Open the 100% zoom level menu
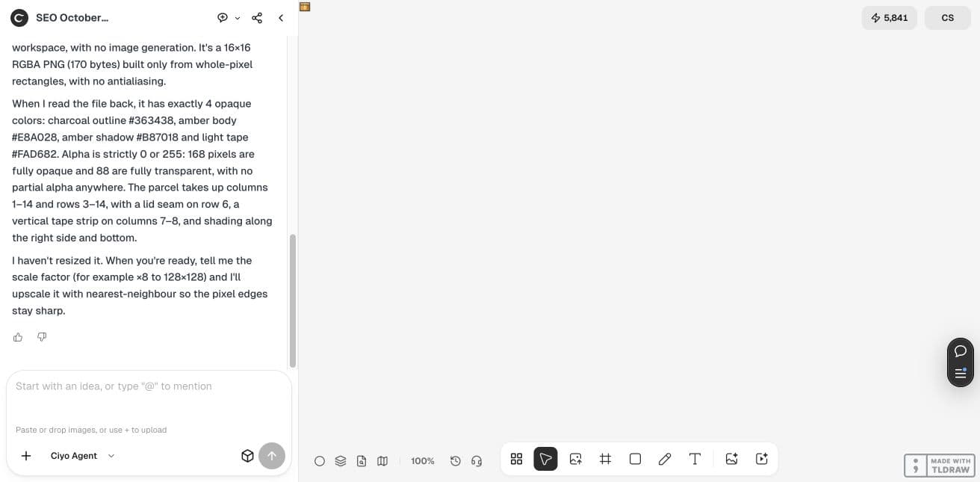This screenshot has height=482, width=980. [423, 461]
